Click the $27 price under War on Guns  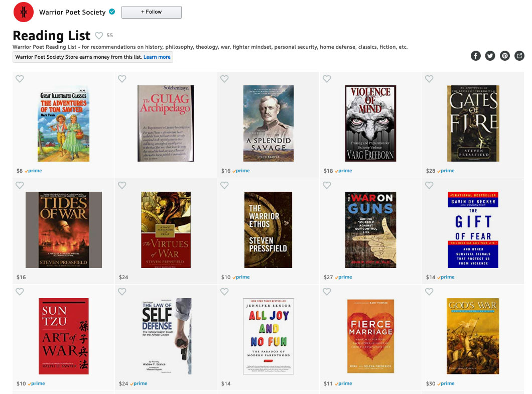(328, 277)
